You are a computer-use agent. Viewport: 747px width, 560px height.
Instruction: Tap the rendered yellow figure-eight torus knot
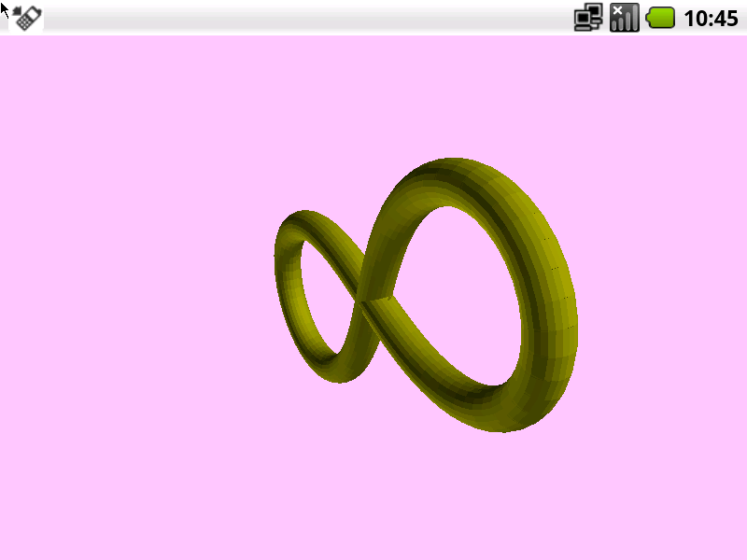(x=426, y=295)
